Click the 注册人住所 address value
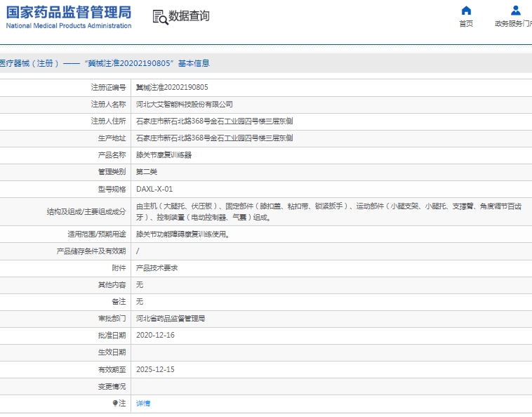The height and width of the screenshot is (417, 532). [215, 121]
